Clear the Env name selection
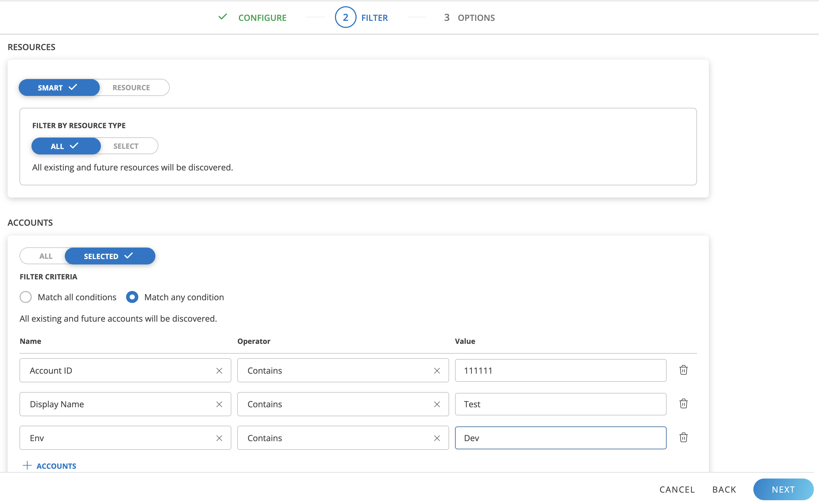 pyautogui.click(x=219, y=438)
